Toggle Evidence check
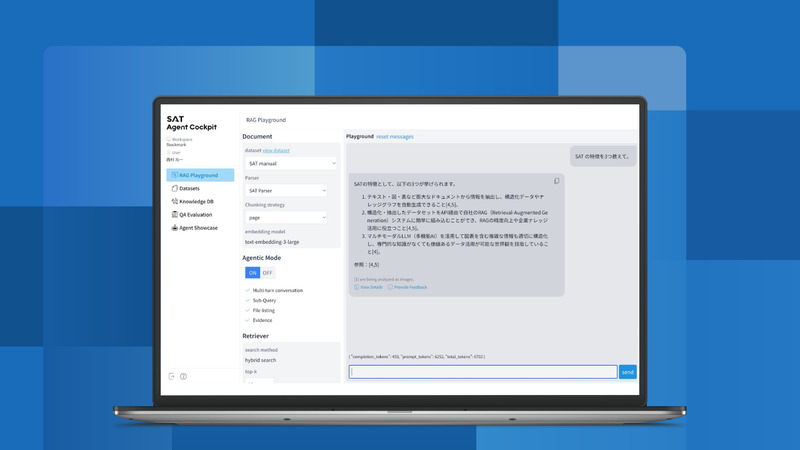Image resolution: width=800 pixels, height=450 pixels. [247, 320]
